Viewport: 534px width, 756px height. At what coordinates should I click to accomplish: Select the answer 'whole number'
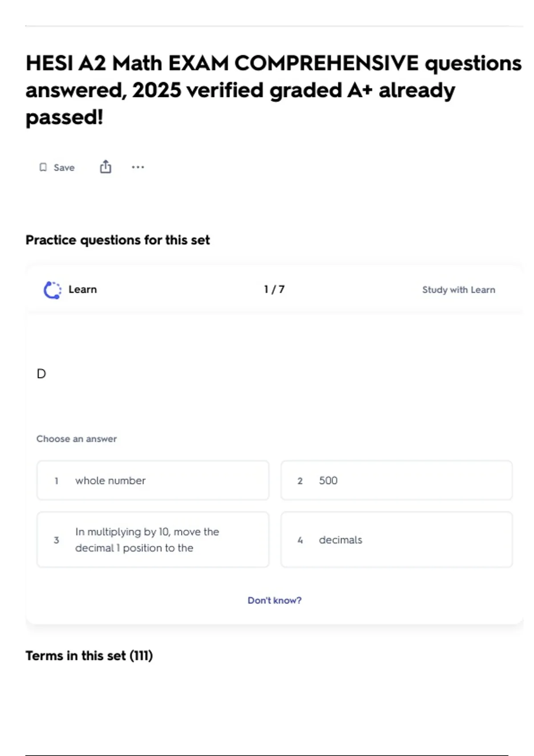pos(153,480)
